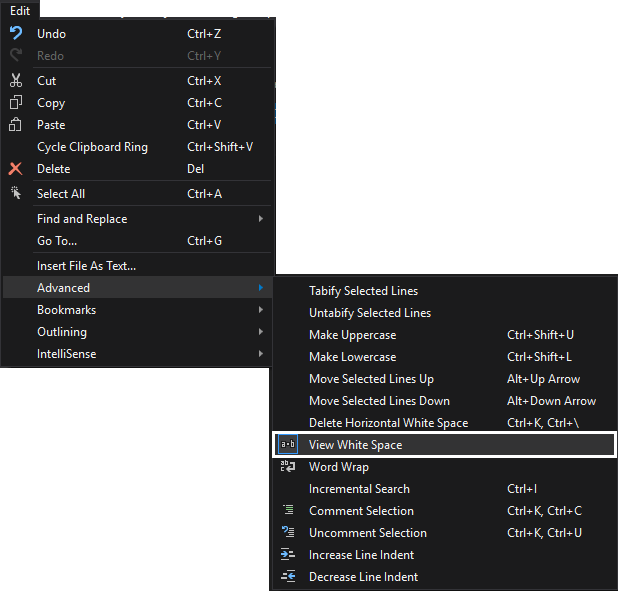The image size is (618, 591).
Task: Click the Undo arrow icon
Action: pyautogui.click(x=15, y=34)
